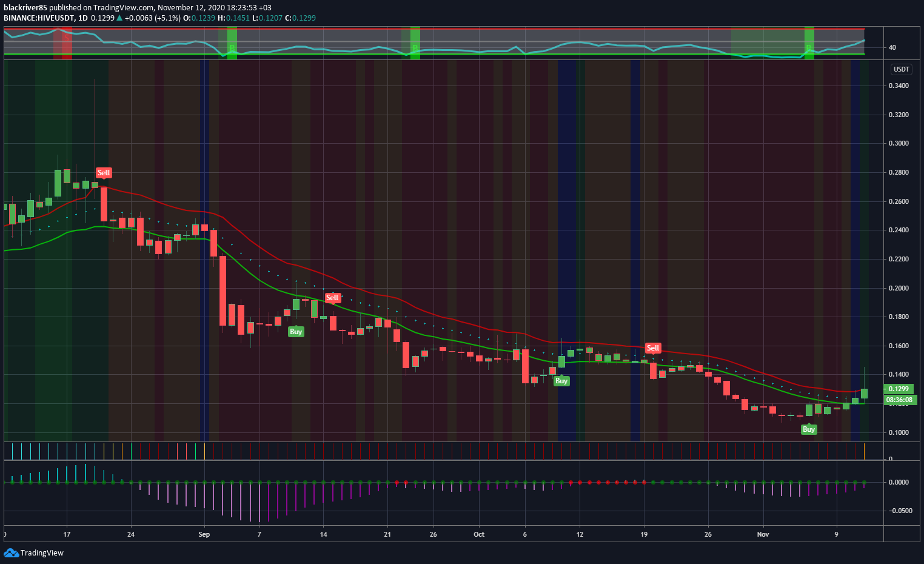
Task: Click the date label 26 after September 21
Action: (x=433, y=534)
